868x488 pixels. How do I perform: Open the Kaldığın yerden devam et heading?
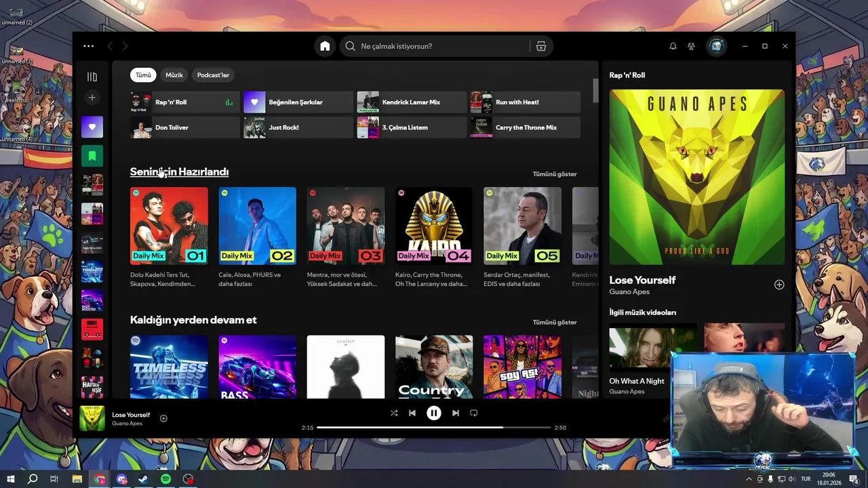click(x=193, y=320)
